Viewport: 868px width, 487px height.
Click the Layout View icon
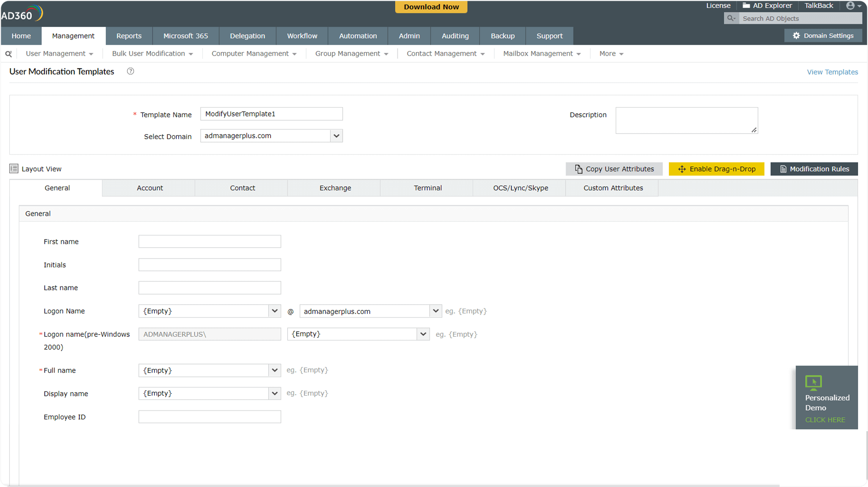click(x=14, y=169)
